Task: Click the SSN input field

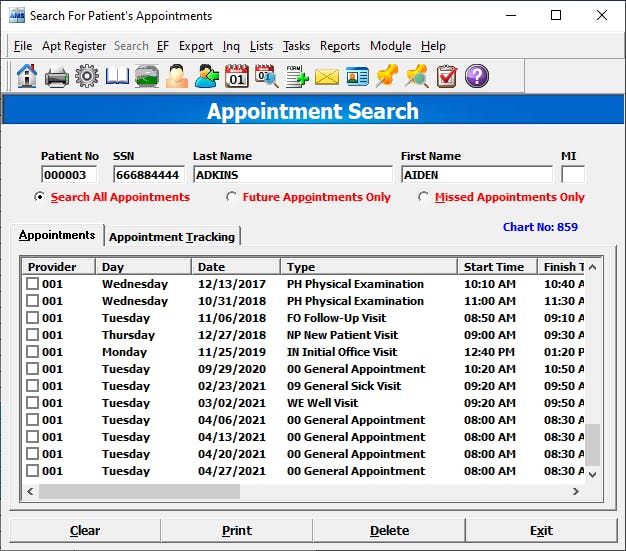Action: (149, 175)
